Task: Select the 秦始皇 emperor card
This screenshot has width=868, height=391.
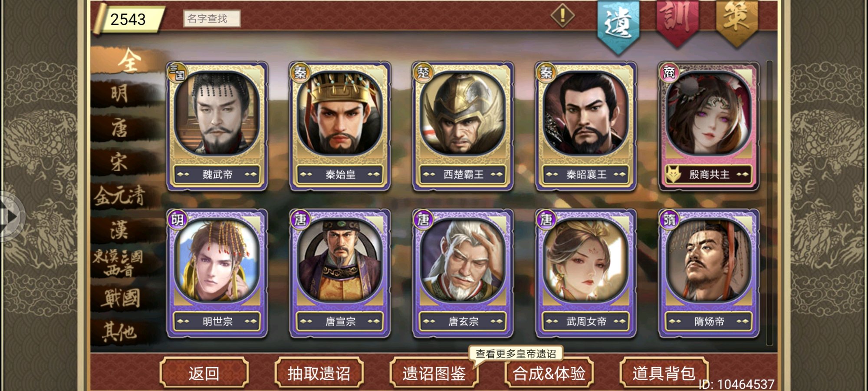Action: [340, 126]
